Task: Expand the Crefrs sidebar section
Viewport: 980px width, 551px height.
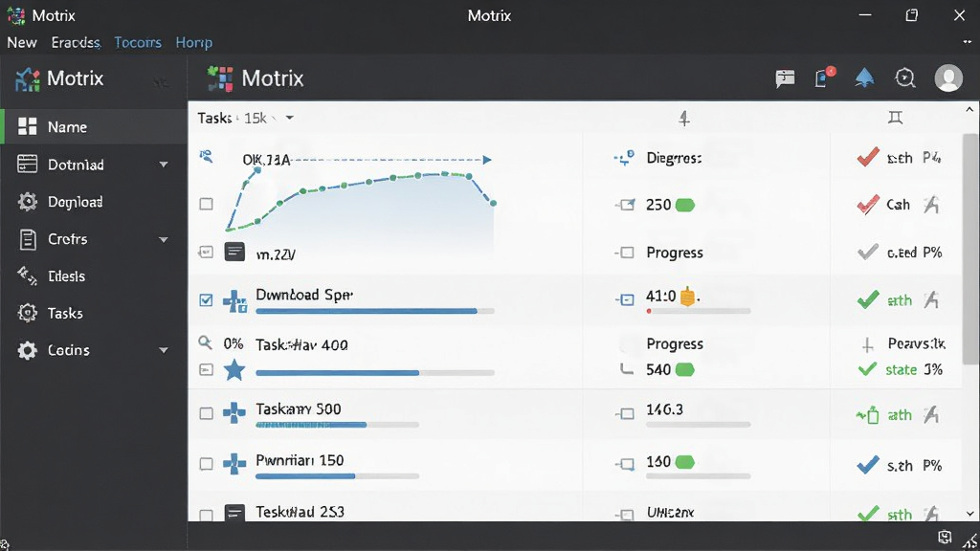Action: click(164, 239)
